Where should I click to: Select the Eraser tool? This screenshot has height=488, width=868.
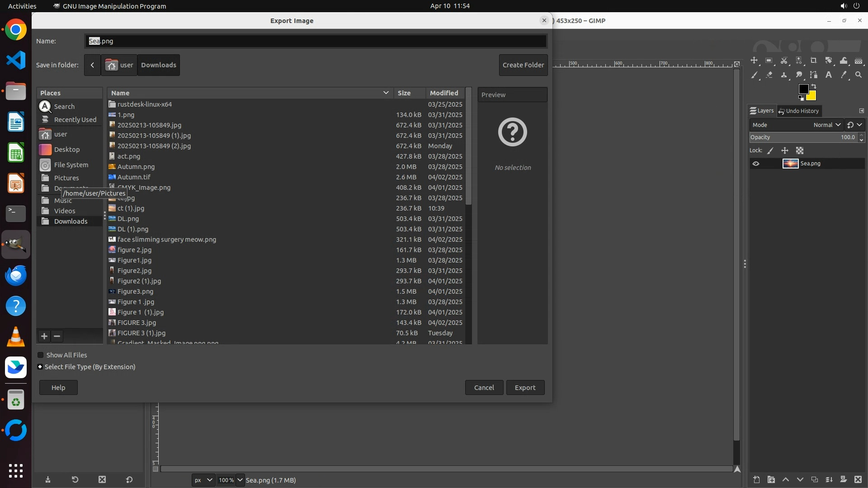(769, 75)
